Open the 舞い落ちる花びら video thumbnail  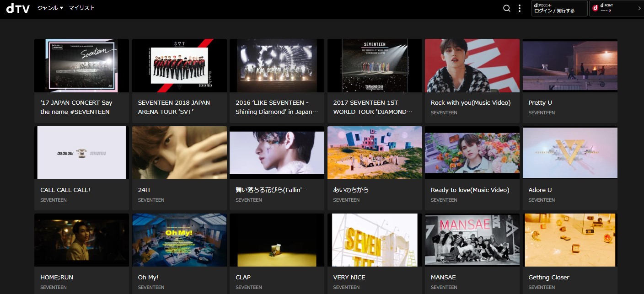(277, 153)
